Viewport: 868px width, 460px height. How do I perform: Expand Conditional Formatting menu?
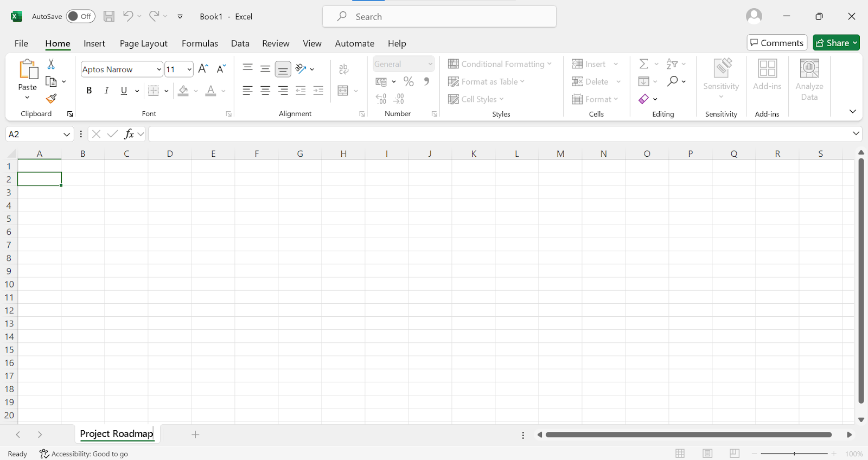[x=500, y=64]
